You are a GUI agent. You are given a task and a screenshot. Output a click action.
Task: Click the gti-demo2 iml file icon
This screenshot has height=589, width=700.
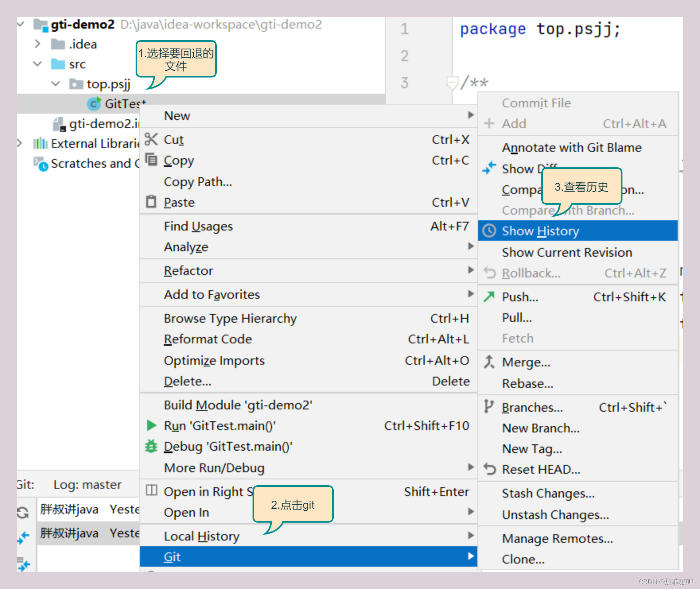[60, 124]
